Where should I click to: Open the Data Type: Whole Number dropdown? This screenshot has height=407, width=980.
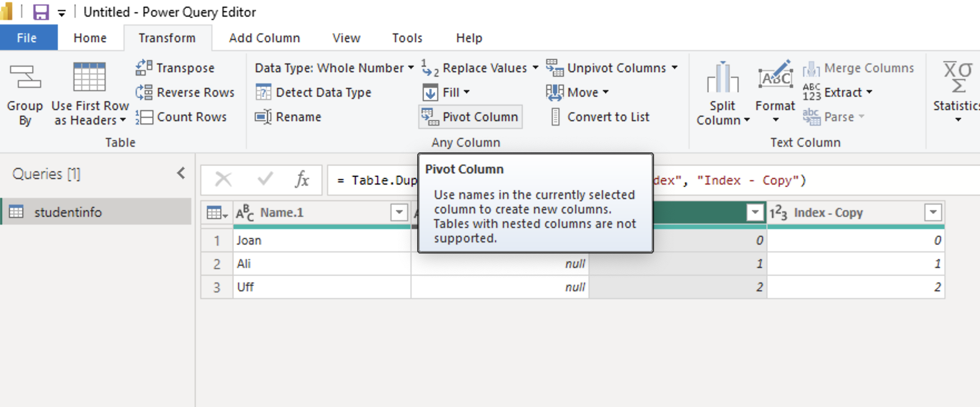(334, 68)
